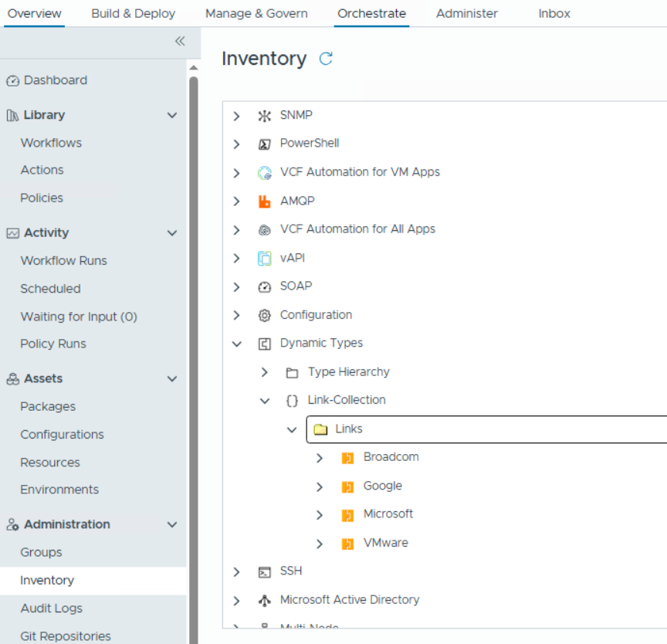Collapse the Administration sidebar section
The image size is (667, 644).
click(172, 524)
